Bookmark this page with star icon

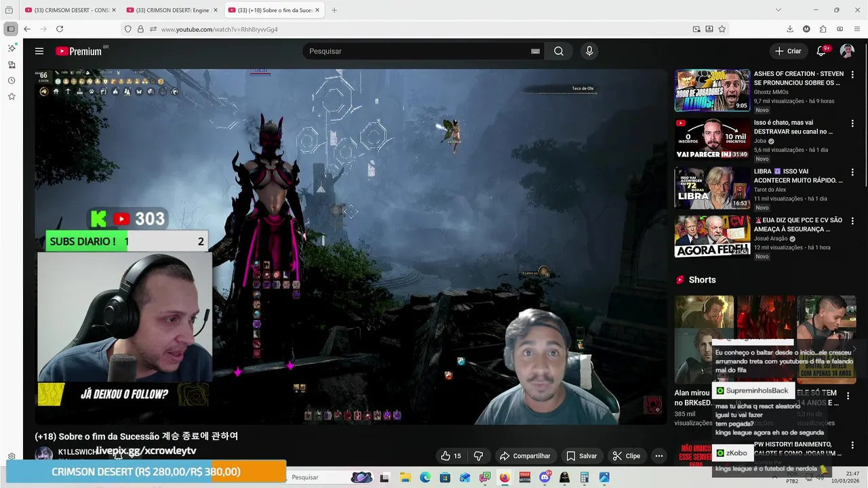[722, 29]
